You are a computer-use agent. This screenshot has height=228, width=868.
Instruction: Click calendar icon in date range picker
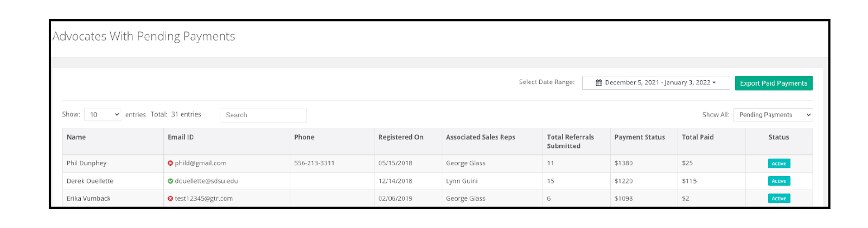click(599, 83)
